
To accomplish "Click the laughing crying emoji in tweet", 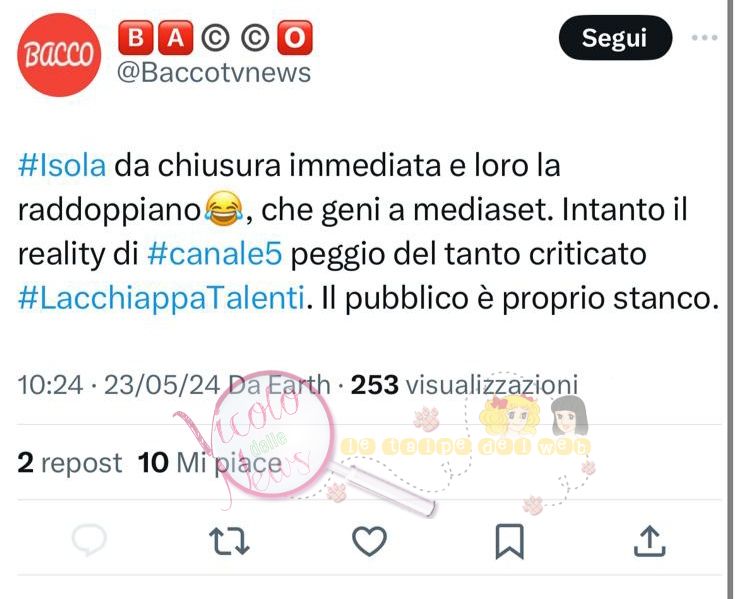I will [x=224, y=209].
